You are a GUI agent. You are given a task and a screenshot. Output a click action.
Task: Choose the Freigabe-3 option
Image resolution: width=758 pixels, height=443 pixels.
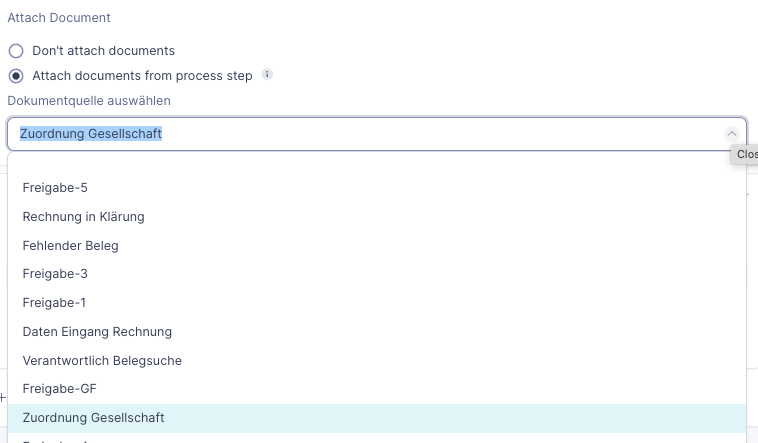point(56,274)
